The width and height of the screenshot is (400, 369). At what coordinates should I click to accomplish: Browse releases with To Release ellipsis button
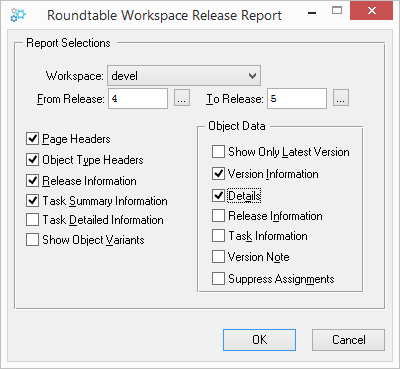tap(341, 98)
